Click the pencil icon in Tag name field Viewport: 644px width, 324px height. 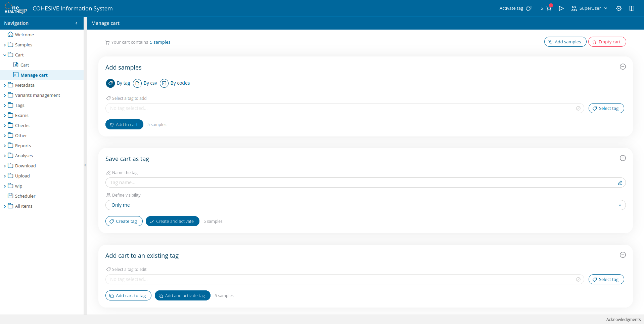point(619,183)
